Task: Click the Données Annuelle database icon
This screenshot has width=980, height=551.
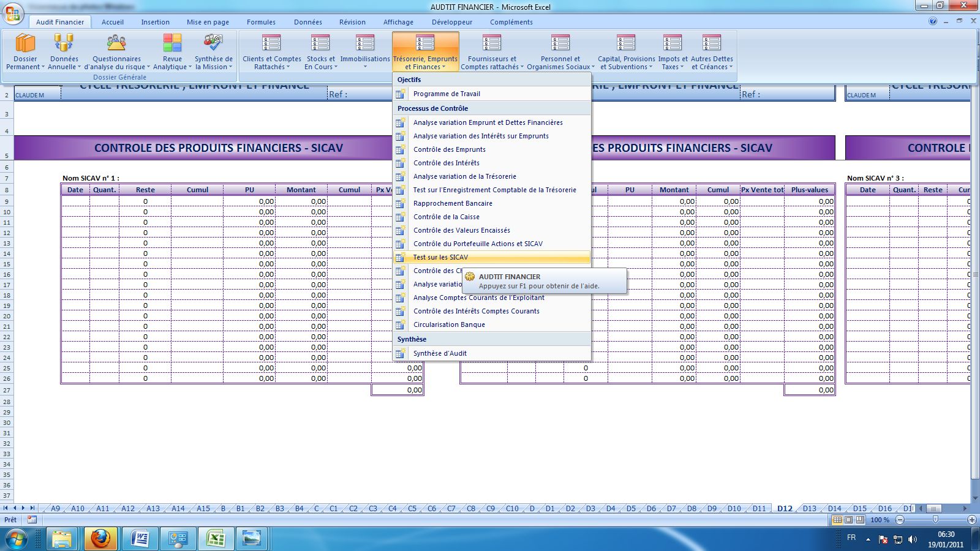Action: tap(64, 44)
